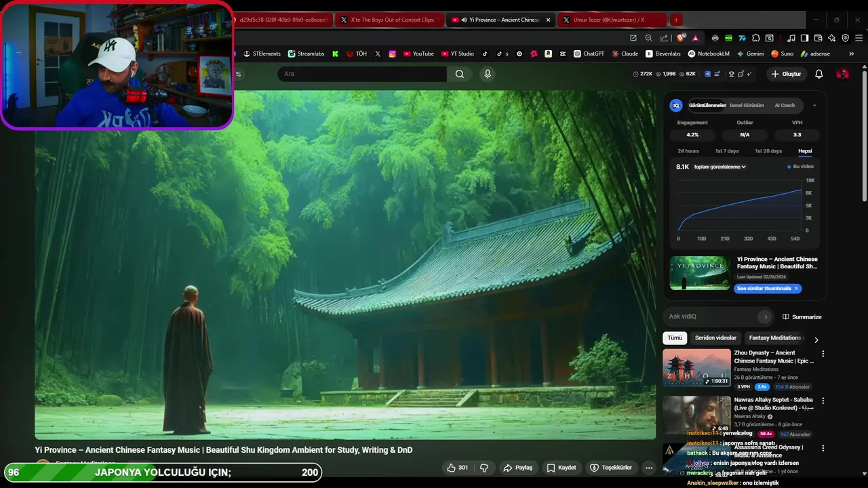
Task: Select the Seriden videolar chip
Action: point(715,338)
